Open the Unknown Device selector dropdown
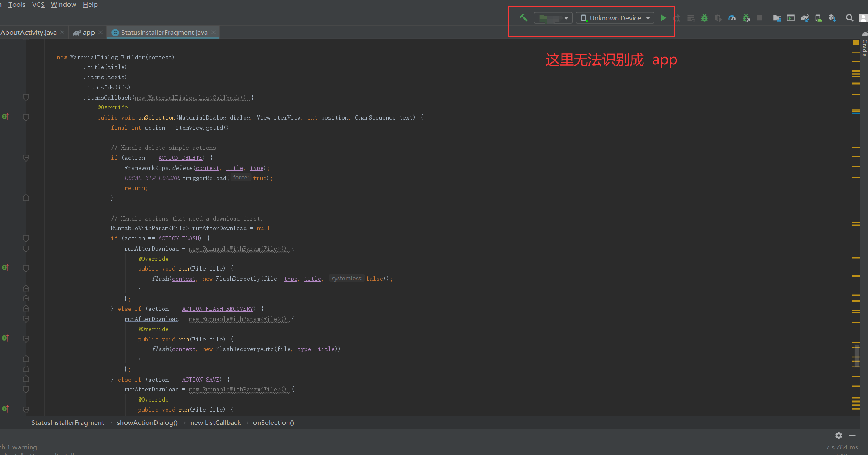This screenshot has width=868, height=455. click(x=615, y=18)
